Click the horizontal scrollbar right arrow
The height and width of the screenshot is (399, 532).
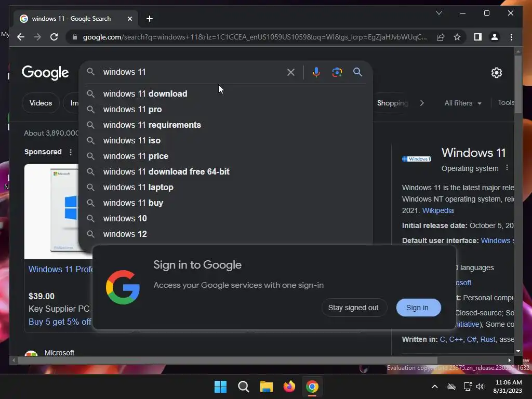pos(509,361)
